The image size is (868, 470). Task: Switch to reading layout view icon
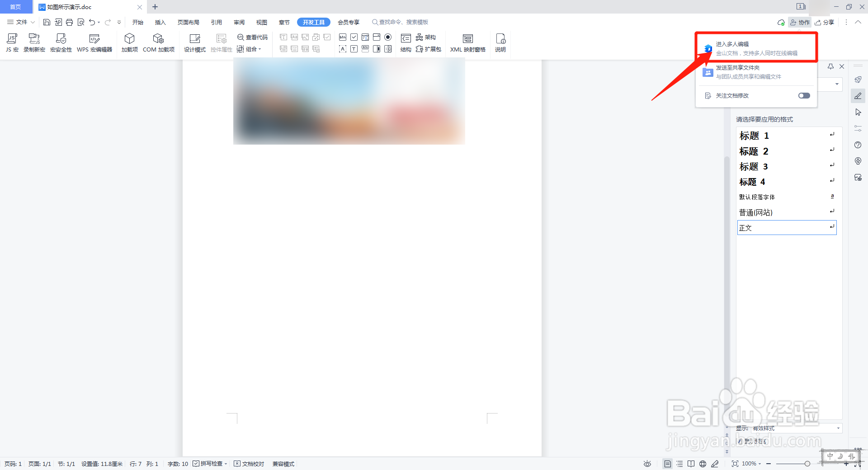pos(691,464)
